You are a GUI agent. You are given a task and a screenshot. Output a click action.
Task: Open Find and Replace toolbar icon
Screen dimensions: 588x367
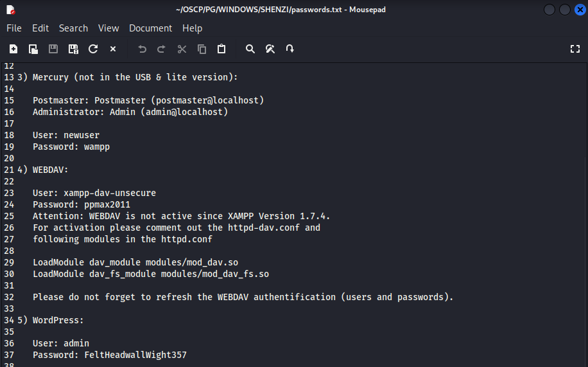[270, 49]
